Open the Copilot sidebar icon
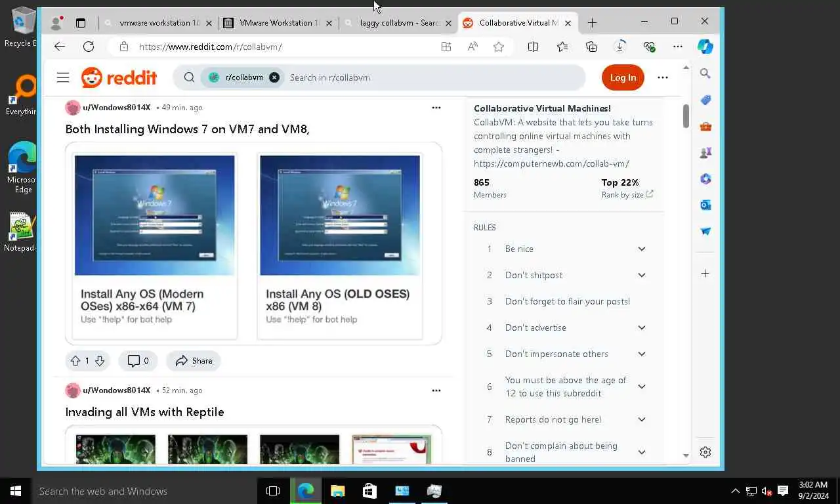Viewport: 840px width, 504px height. (x=705, y=47)
